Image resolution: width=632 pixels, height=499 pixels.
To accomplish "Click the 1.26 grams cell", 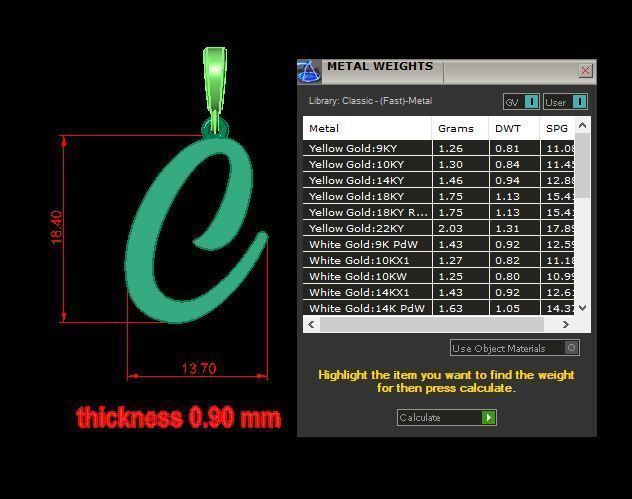I will (x=460, y=148).
